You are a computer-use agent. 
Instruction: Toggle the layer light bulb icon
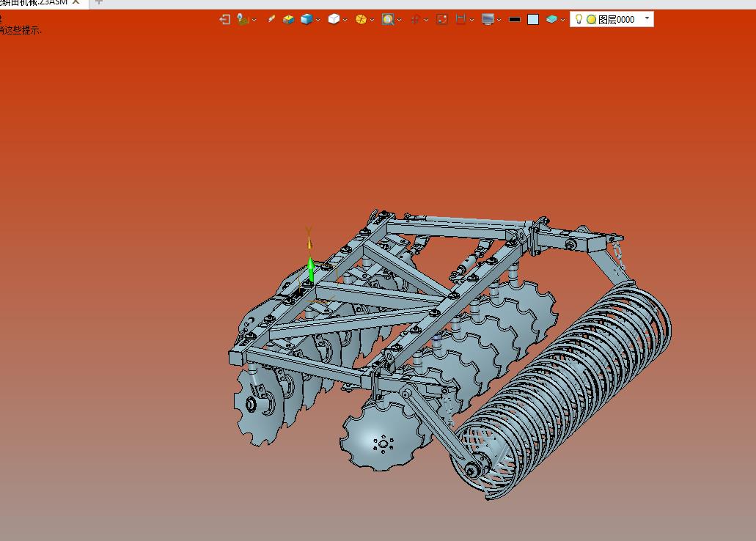click(x=579, y=19)
